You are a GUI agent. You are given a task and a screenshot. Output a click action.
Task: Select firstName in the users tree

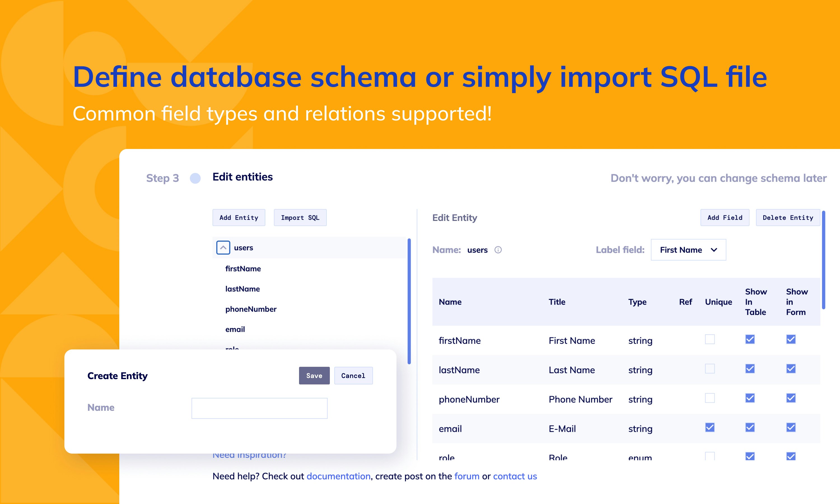pos(243,269)
